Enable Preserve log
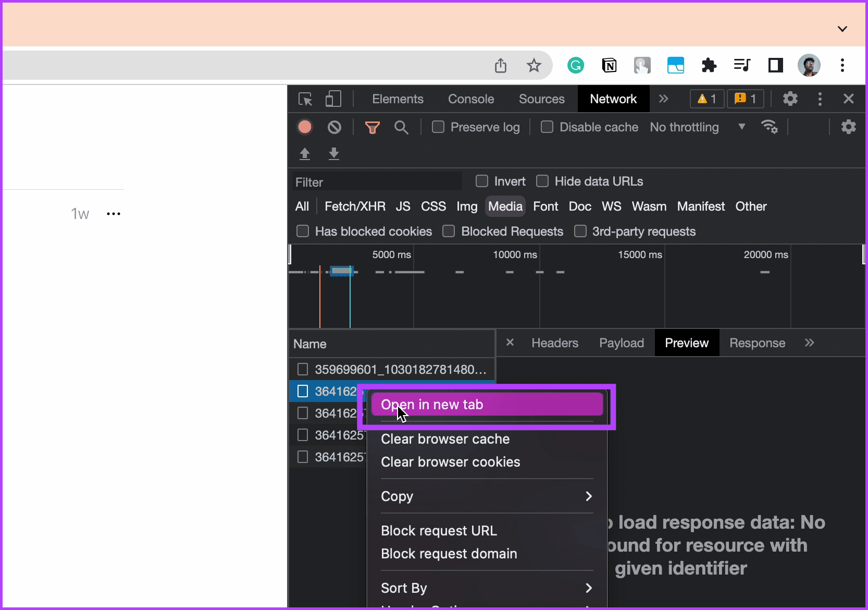This screenshot has width=868, height=610. tap(438, 127)
